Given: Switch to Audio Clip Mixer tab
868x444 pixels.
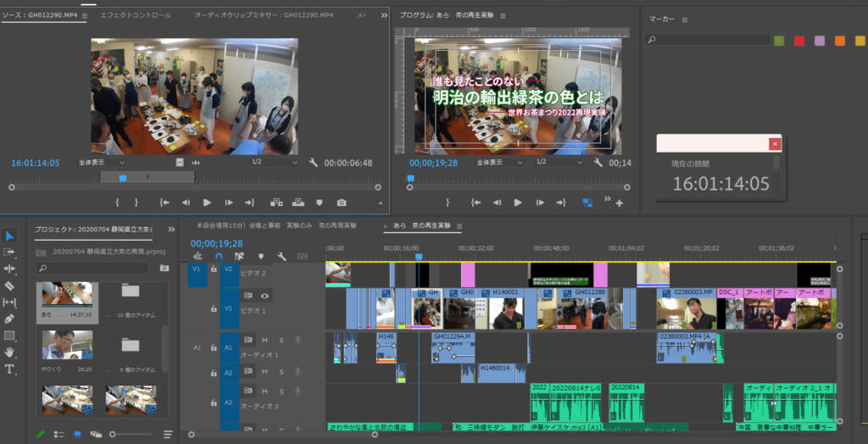Looking at the screenshot, I should click(264, 15).
